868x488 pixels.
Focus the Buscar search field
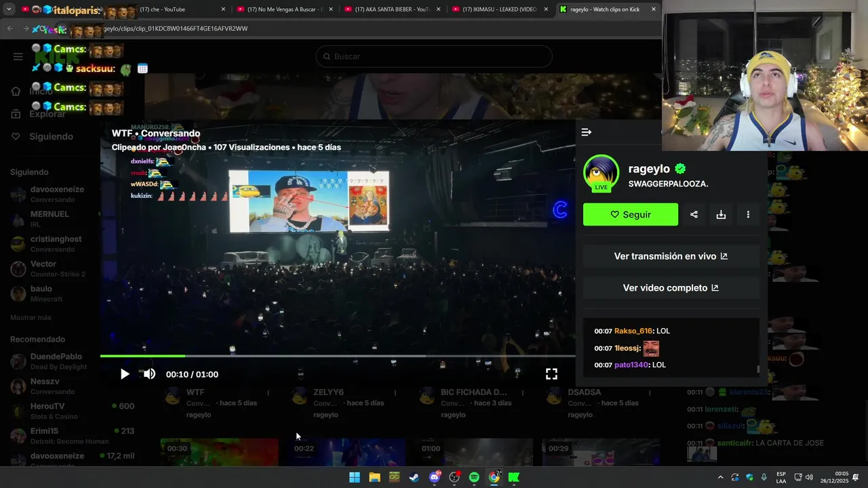tap(434, 56)
